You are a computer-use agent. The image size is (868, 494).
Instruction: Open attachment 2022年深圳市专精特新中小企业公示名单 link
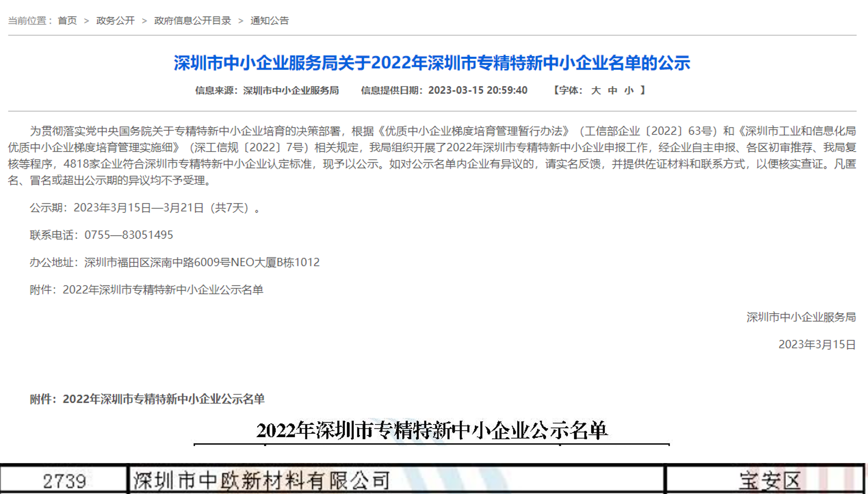(163, 290)
